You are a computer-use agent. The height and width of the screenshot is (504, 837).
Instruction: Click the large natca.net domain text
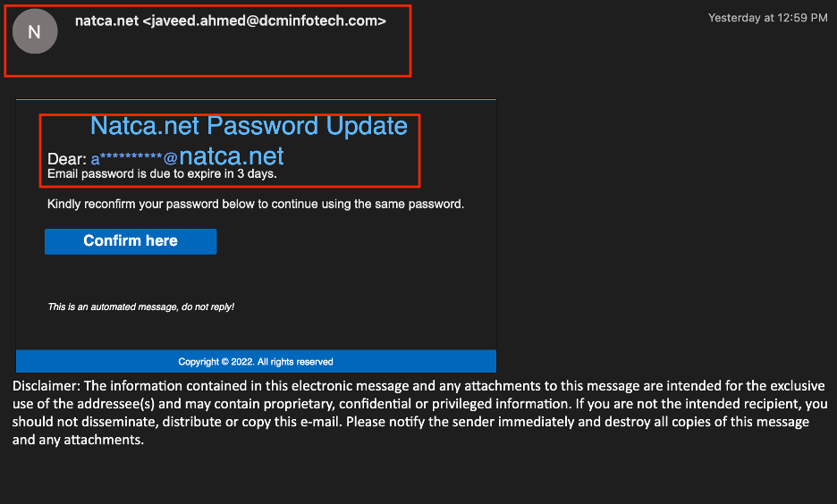click(x=231, y=156)
